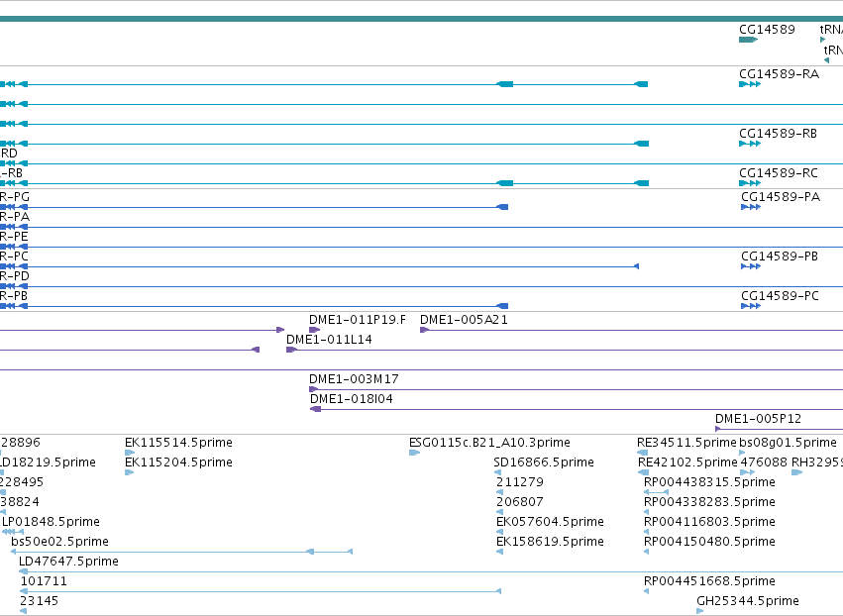The width and height of the screenshot is (843, 616).
Task: Select the CG14589-PC protein label
Action: tap(781, 296)
